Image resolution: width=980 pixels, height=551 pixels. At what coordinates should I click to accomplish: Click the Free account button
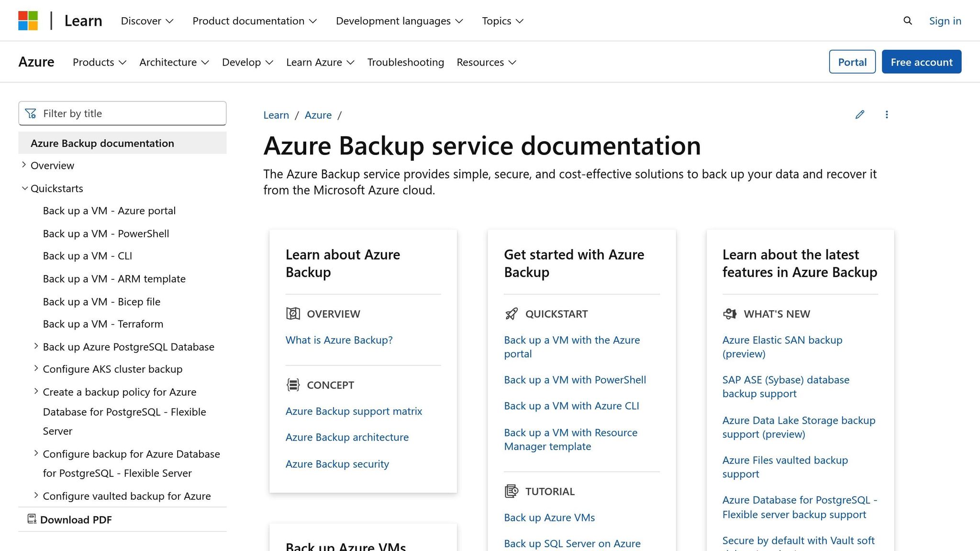point(922,62)
